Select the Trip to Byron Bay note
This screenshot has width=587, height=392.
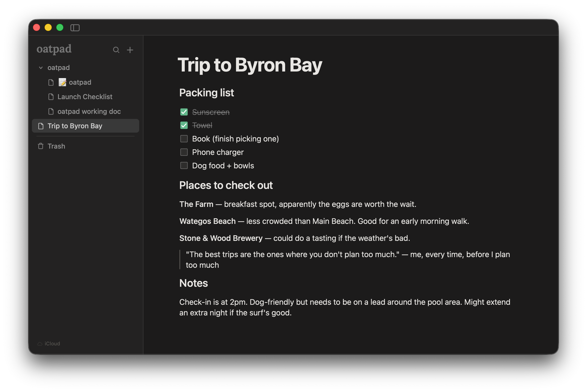pos(75,126)
